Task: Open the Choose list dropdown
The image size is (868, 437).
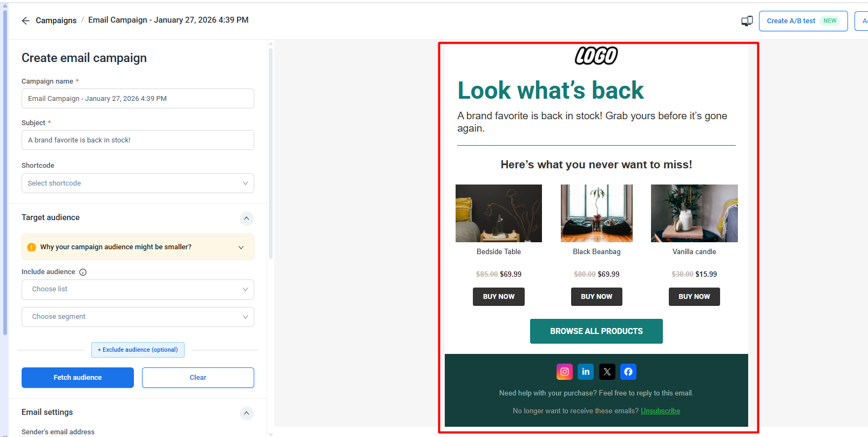Action: 138,290
